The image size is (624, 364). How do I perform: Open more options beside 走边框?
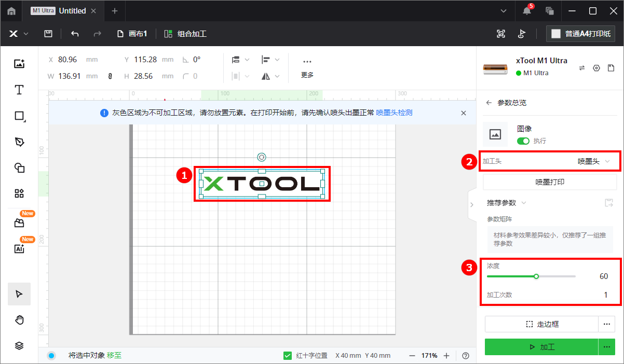point(606,325)
